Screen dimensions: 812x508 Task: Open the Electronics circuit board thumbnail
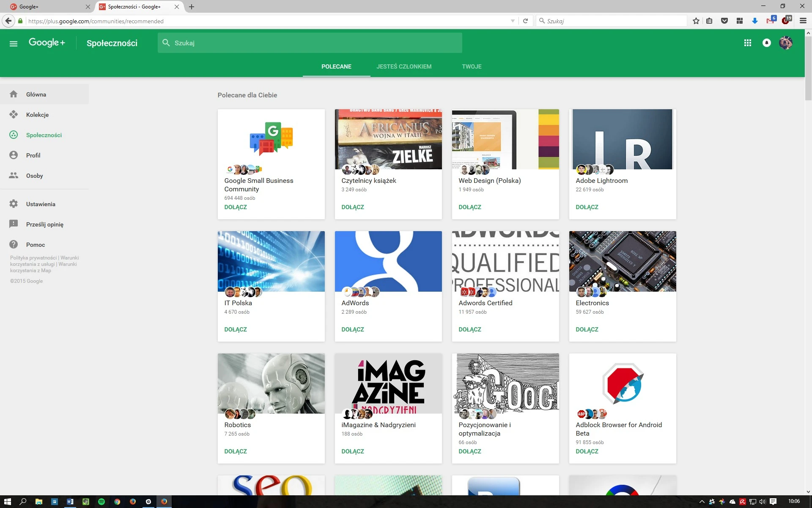[x=623, y=261]
